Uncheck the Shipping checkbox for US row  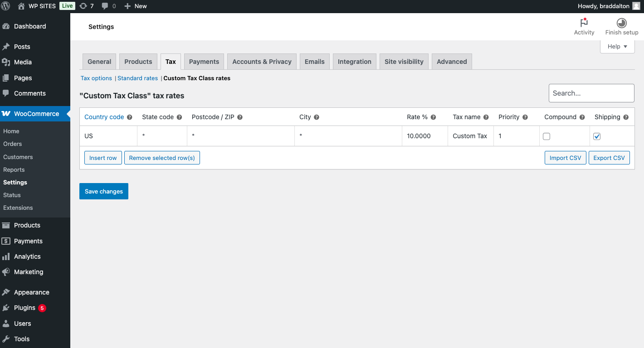coord(597,136)
